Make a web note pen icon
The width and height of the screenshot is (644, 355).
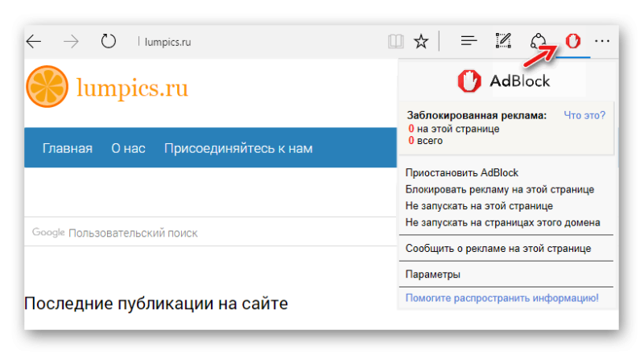(503, 41)
